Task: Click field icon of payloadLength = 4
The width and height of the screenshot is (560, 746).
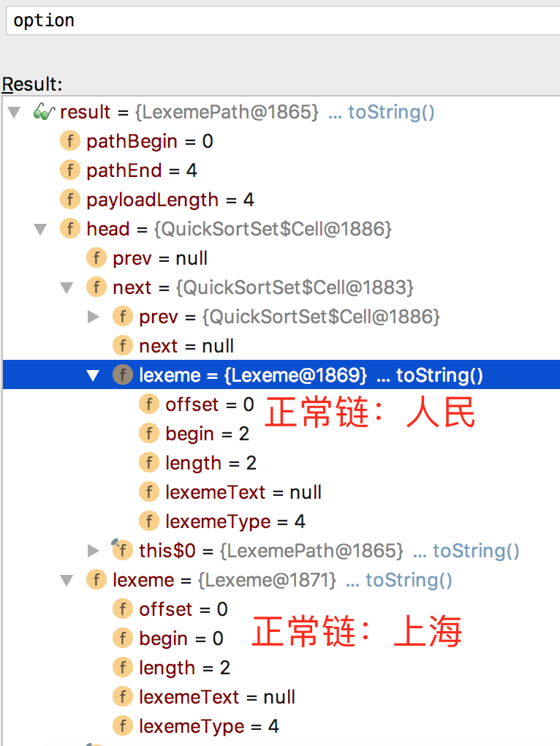Action: 70,200
